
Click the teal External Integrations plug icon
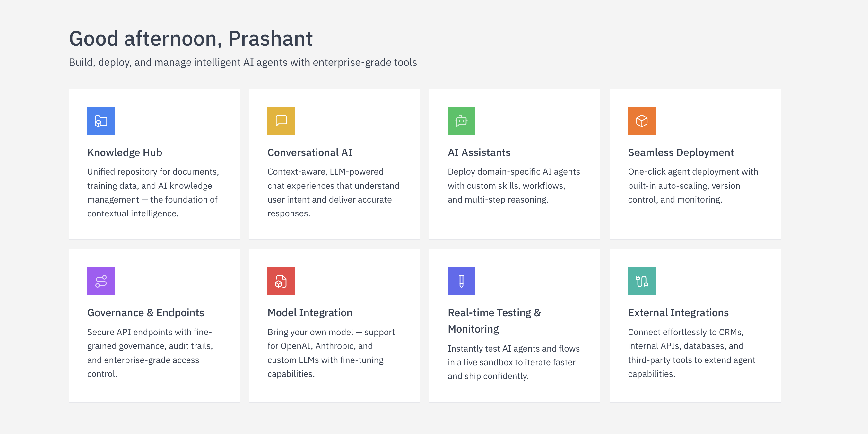[642, 281]
